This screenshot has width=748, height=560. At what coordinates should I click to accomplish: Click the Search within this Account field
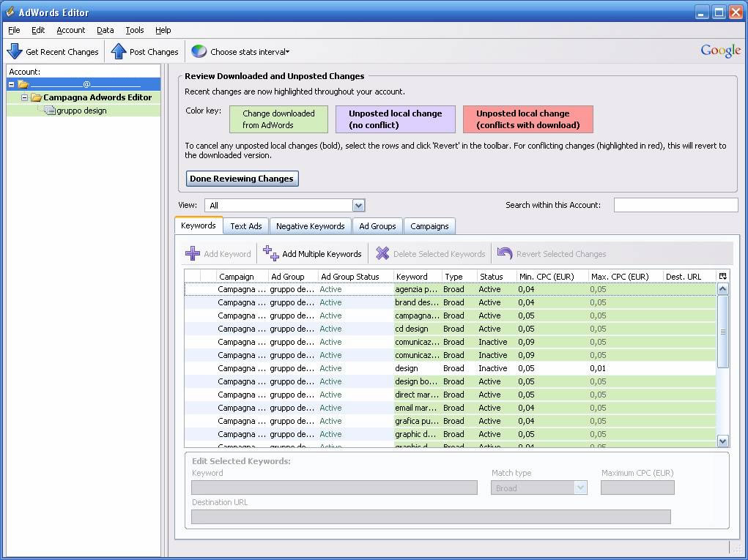675,205
